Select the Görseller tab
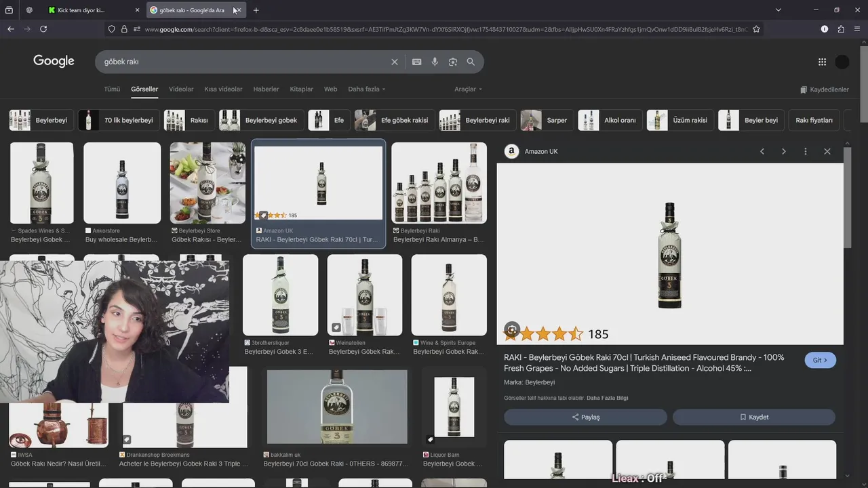The height and width of the screenshot is (488, 868). coord(144,89)
